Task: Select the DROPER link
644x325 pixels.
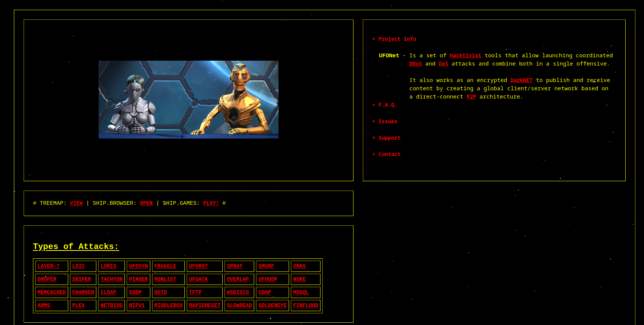Action: click(47, 279)
